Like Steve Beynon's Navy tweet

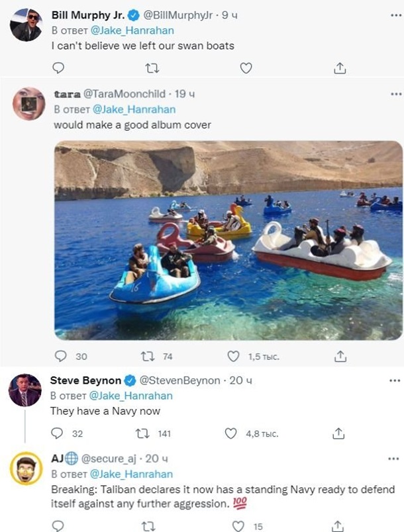(230, 434)
